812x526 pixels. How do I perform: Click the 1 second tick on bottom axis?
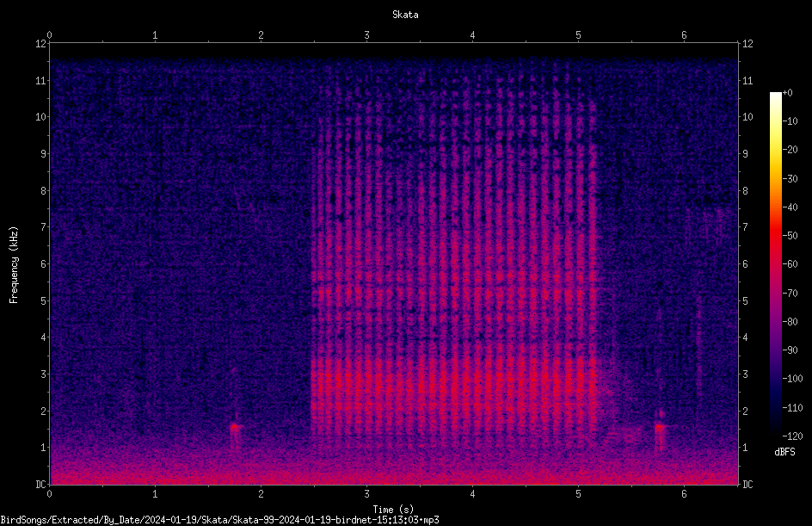tap(155, 494)
